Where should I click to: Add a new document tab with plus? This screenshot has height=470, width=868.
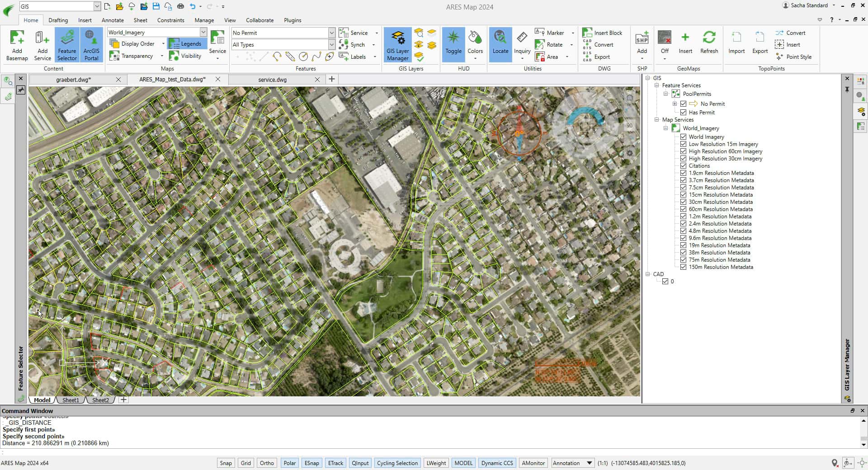331,79
